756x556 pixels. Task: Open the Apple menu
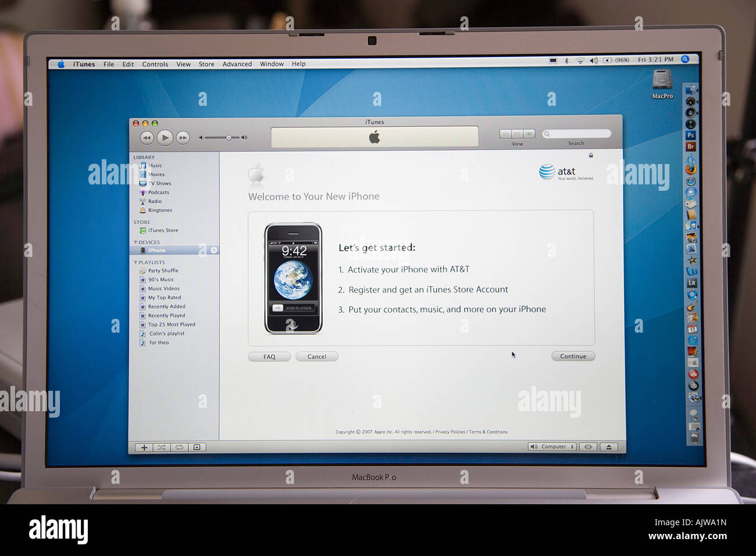pyautogui.click(x=61, y=64)
